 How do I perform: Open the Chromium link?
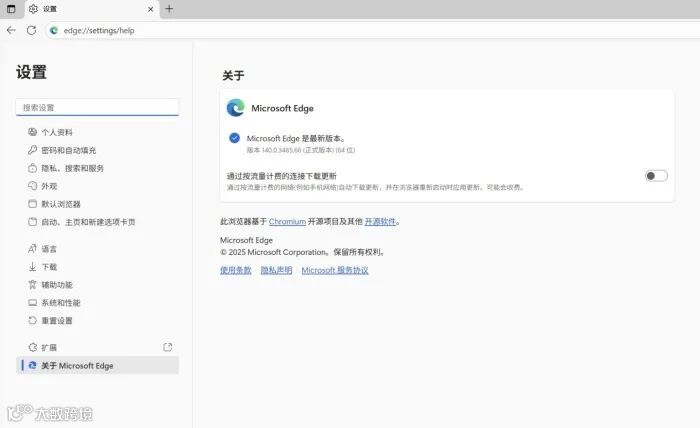[287, 221]
